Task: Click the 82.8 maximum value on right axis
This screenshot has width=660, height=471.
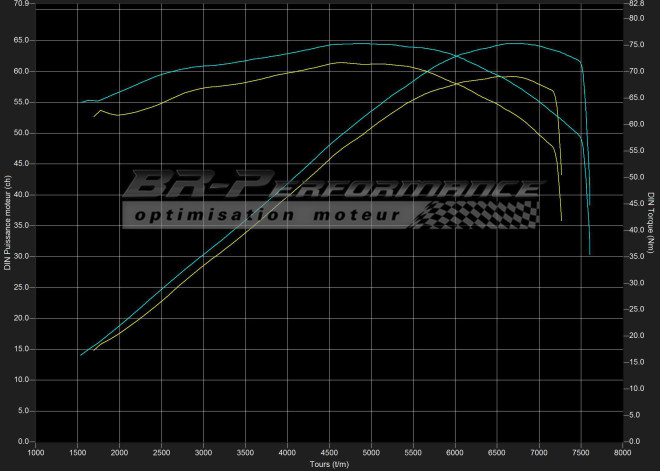Action: tap(637, 4)
